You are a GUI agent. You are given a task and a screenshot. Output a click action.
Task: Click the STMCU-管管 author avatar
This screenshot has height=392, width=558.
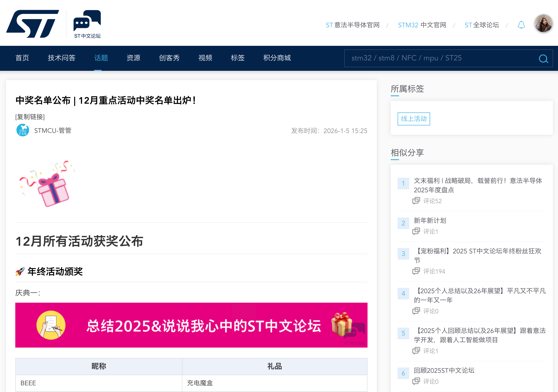tap(23, 130)
